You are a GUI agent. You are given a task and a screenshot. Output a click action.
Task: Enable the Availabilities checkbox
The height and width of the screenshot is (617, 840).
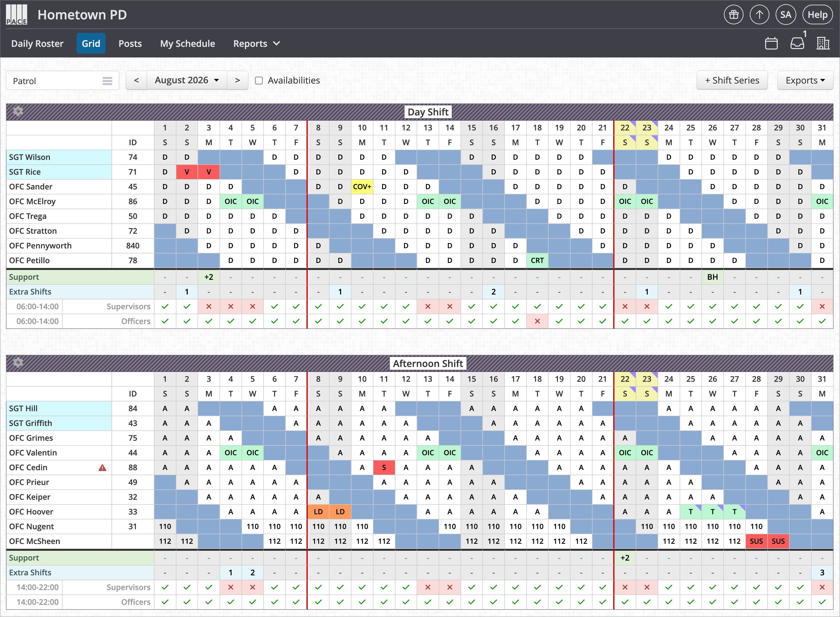[259, 81]
